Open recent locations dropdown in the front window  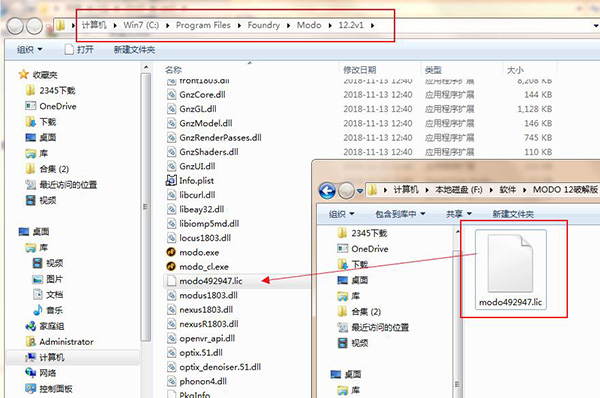coord(360,191)
